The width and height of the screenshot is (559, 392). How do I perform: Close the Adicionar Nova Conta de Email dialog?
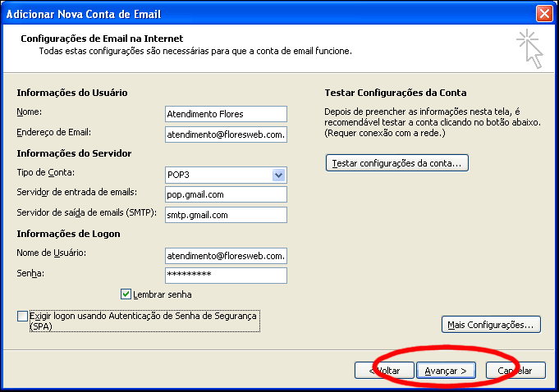[544, 14]
